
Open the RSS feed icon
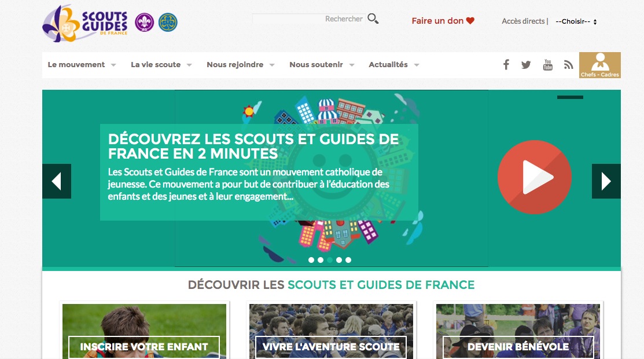pyautogui.click(x=568, y=65)
